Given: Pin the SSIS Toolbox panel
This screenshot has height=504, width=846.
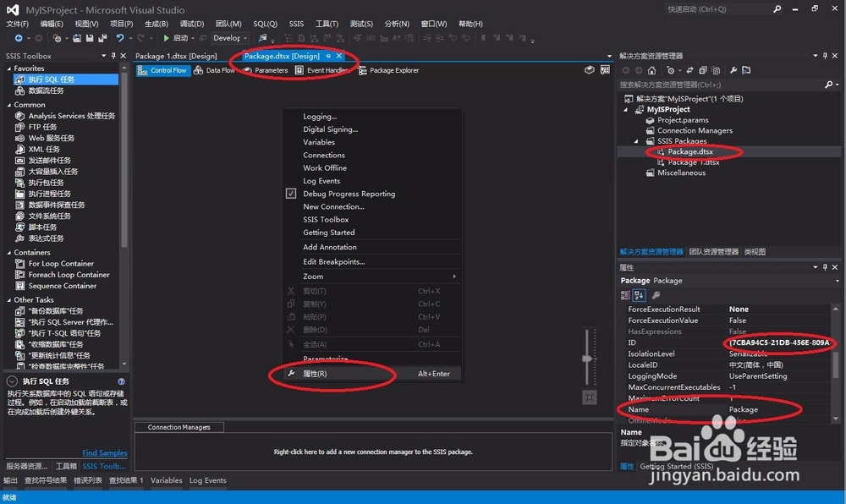Looking at the screenshot, I should (x=113, y=56).
